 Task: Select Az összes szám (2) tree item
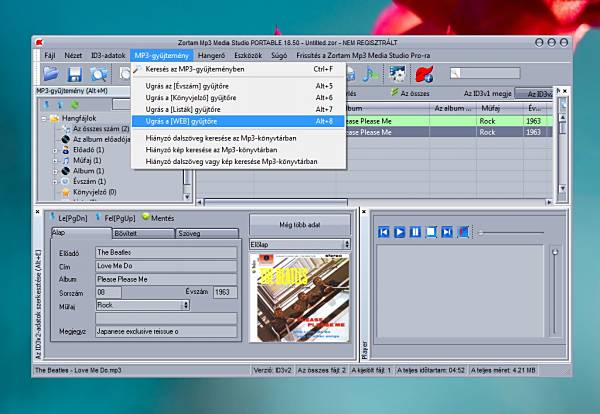101,129
